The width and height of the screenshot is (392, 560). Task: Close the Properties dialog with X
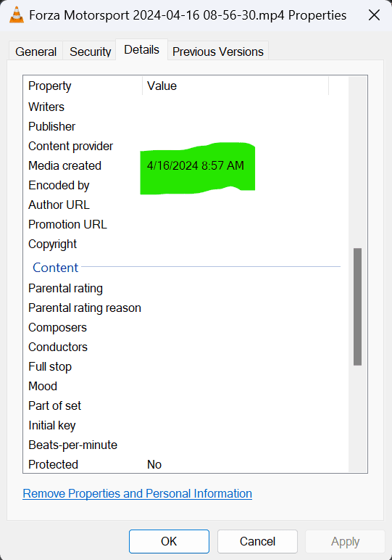(374, 15)
